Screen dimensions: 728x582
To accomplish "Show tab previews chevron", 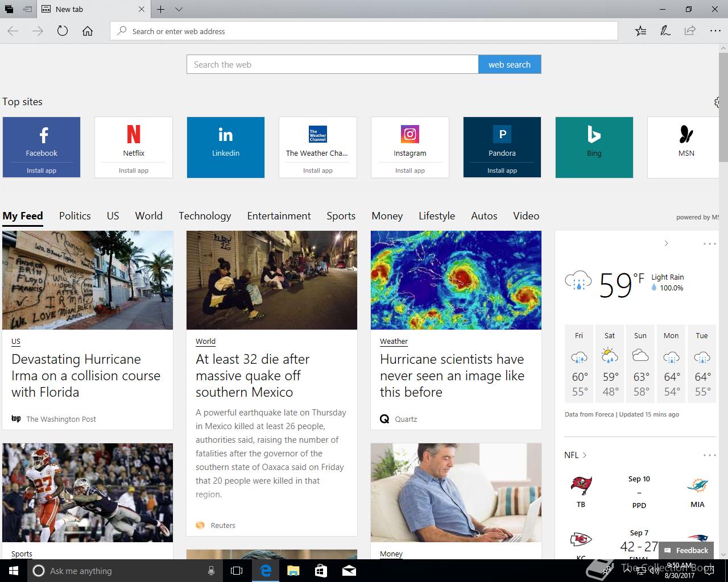I will point(179,9).
